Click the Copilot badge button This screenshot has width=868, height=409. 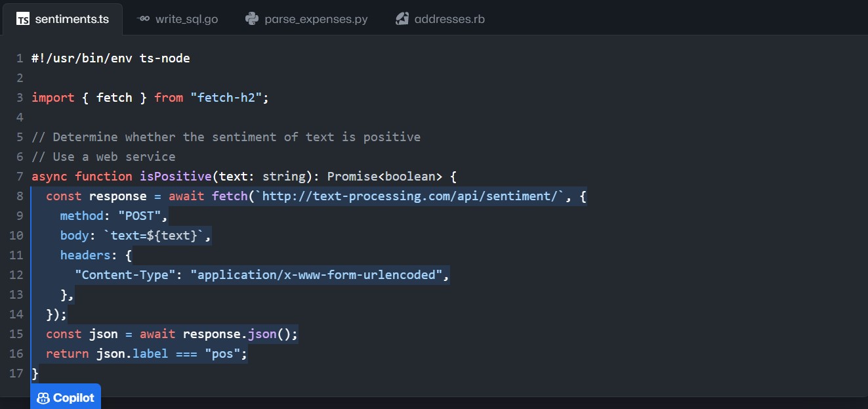point(66,397)
